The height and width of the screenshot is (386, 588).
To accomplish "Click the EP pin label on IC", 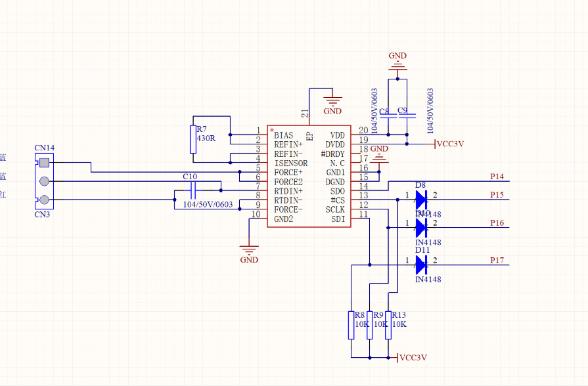I will (x=309, y=136).
